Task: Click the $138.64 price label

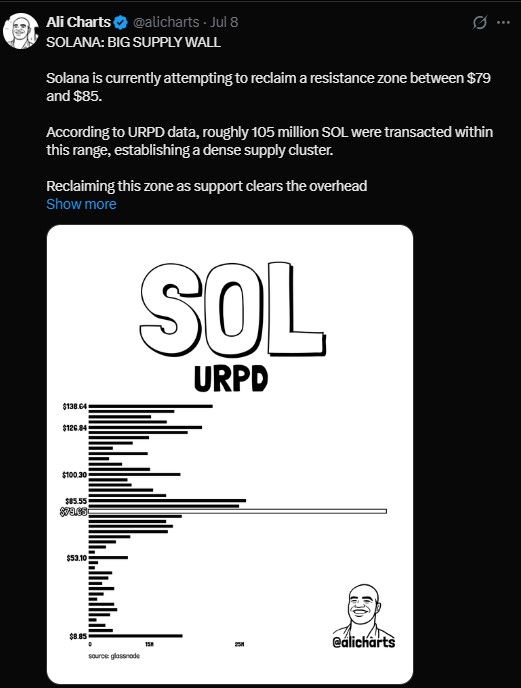Action: [x=75, y=407]
